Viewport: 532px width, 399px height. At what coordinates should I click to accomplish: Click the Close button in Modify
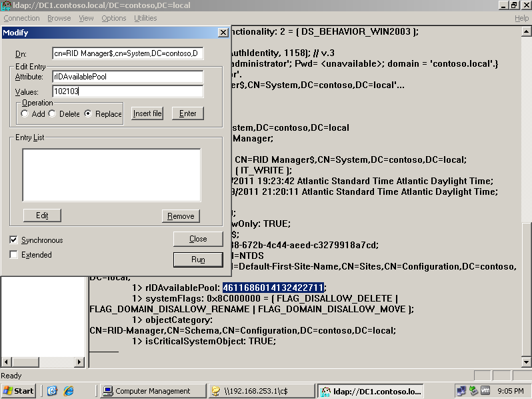tap(198, 239)
